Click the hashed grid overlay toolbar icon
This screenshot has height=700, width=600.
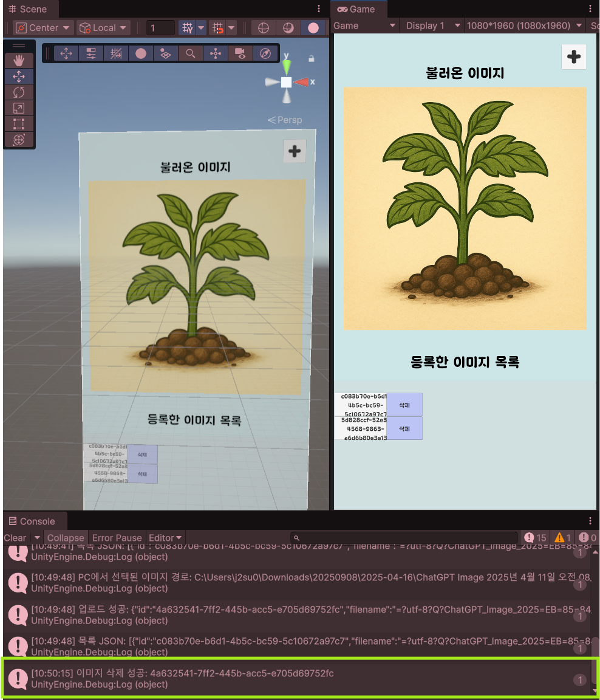tap(116, 53)
